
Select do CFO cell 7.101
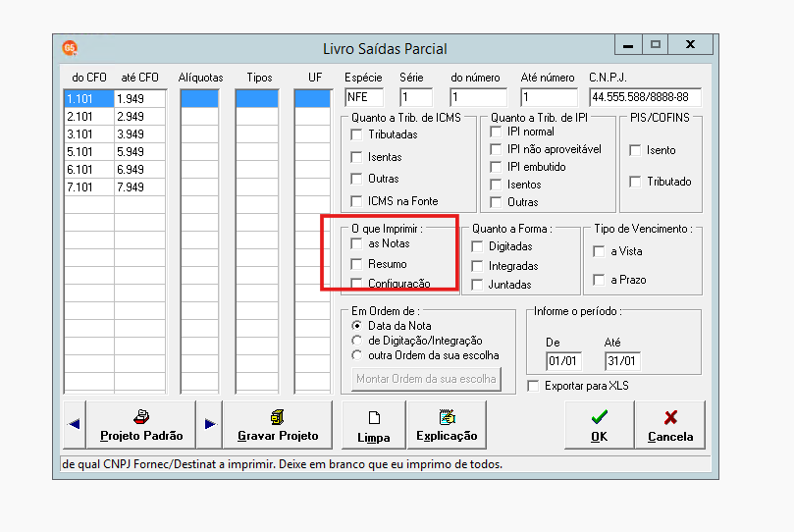[89, 187]
